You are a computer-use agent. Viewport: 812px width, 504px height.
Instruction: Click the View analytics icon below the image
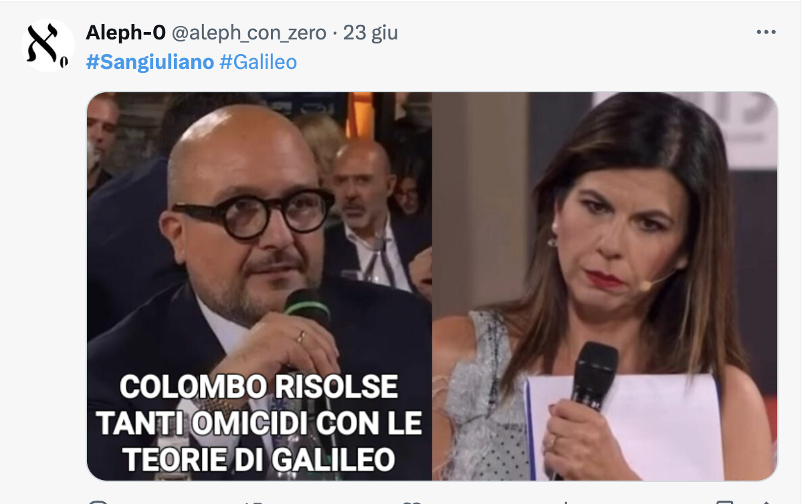click(566, 501)
